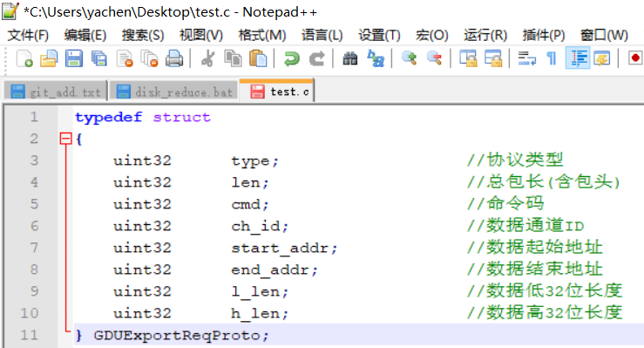
Task: Click the comment //协议类型
Action: (x=515, y=160)
